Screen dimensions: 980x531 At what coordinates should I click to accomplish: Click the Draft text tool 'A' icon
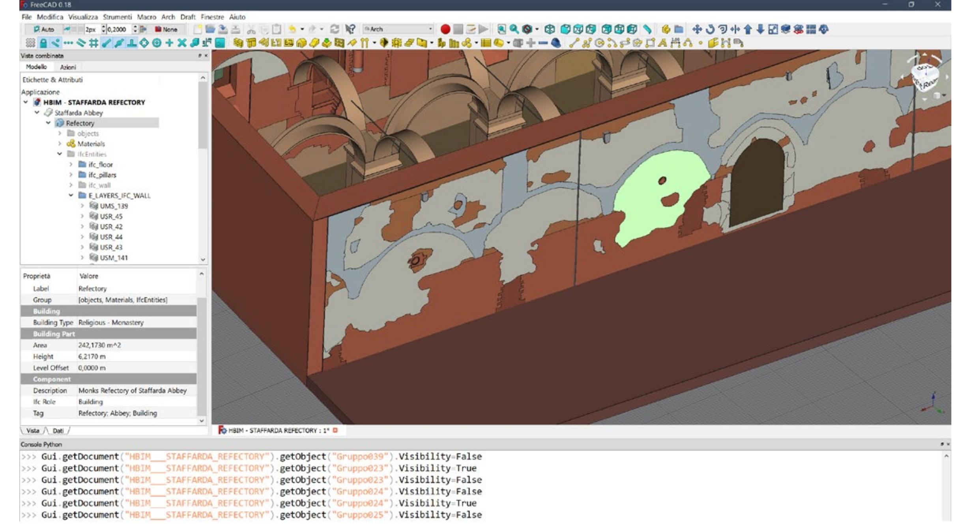tap(662, 43)
